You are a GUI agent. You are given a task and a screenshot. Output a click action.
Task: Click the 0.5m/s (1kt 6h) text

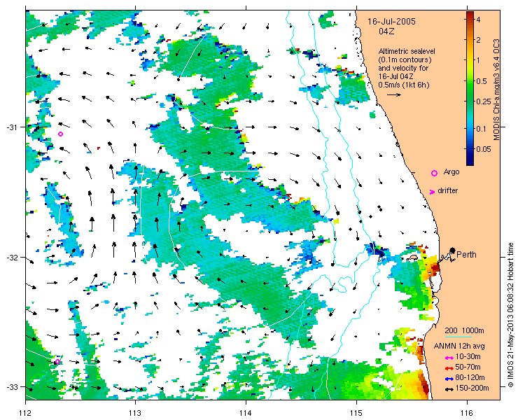point(404,85)
